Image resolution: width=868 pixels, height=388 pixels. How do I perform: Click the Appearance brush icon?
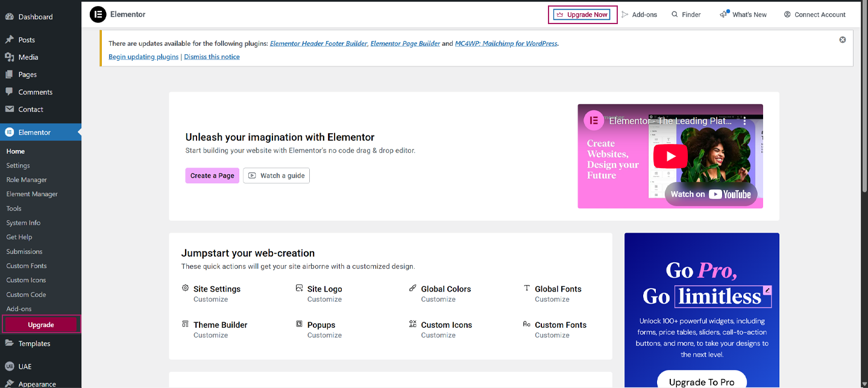coord(10,384)
